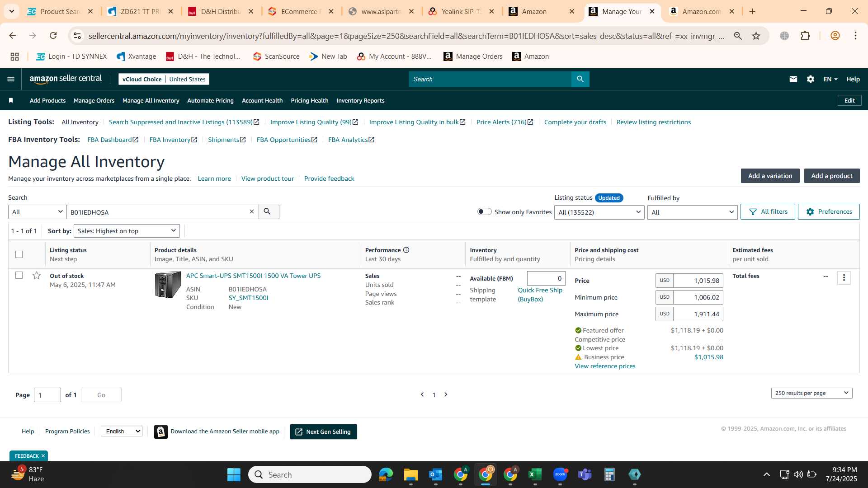Open Add Products menu item
The width and height of the screenshot is (868, 488).
pyautogui.click(x=47, y=100)
